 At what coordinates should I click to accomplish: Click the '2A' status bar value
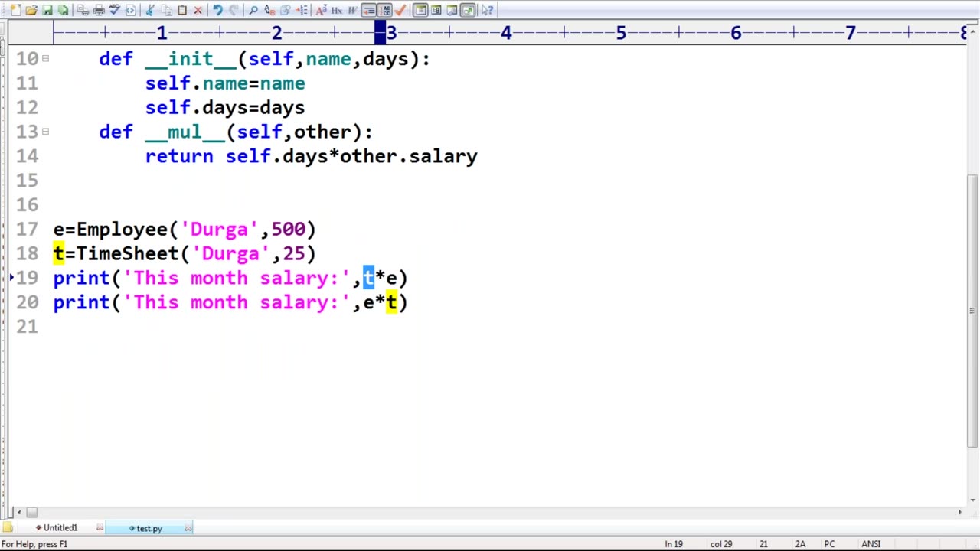pos(800,544)
